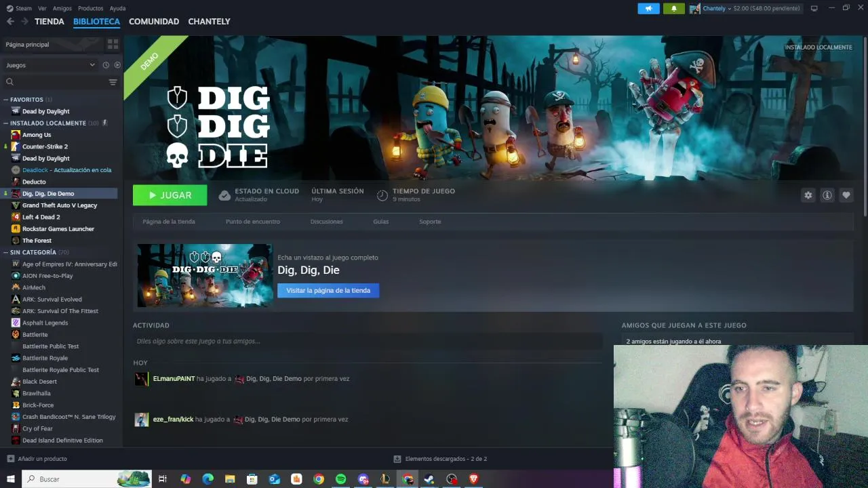Open ELmanuPAINT profile link
868x488 pixels.
click(174, 379)
